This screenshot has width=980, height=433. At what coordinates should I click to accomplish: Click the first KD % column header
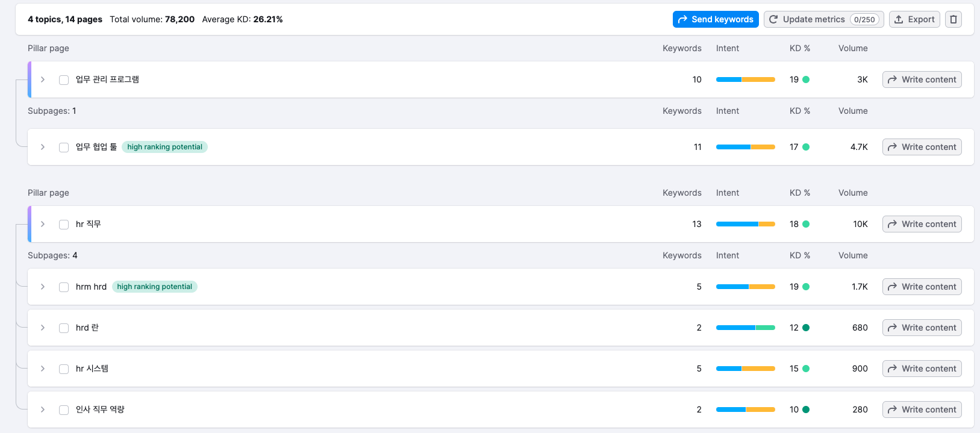(x=799, y=48)
